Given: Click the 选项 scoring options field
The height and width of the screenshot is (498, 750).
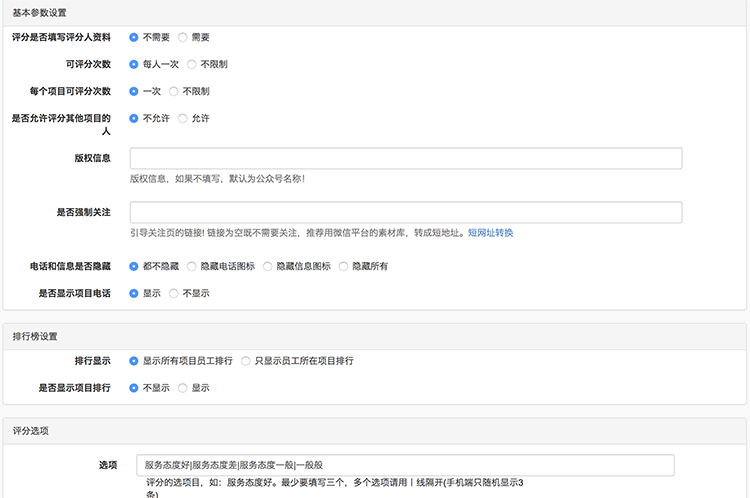Looking at the screenshot, I should pyautogui.click(x=405, y=465).
